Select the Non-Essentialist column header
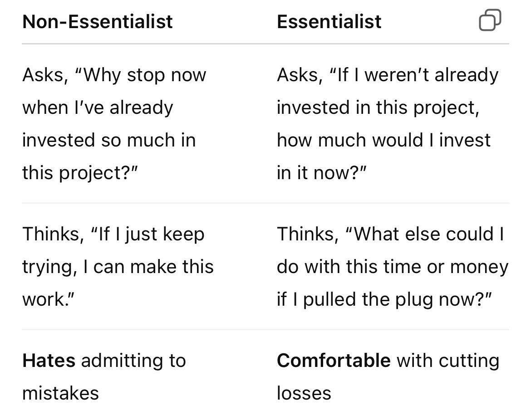Screen dimensions: 531x420 coord(98,22)
